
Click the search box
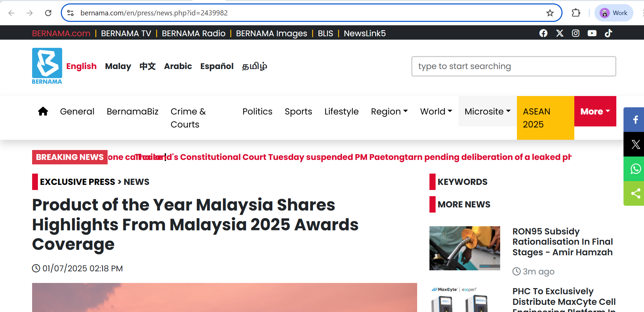(x=513, y=66)
